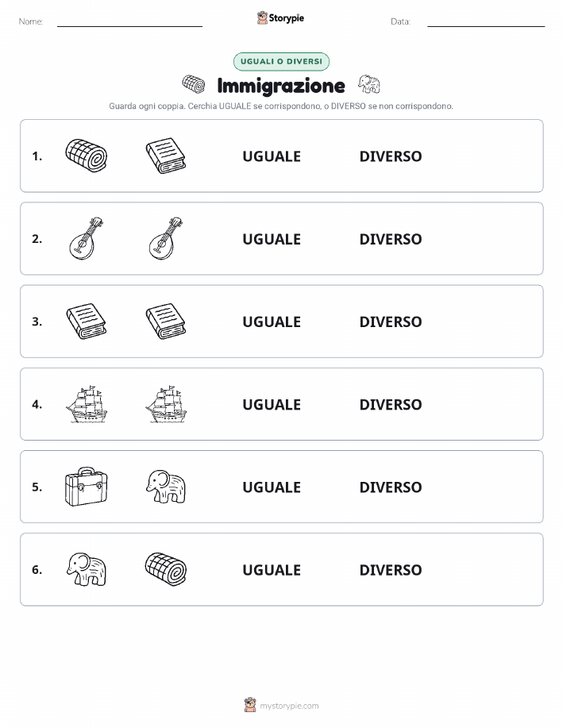The width and height of the screenshot is (563, 728).
Task: Click the blanket roll icon in row 6
Action: click(x=166, y=569)
